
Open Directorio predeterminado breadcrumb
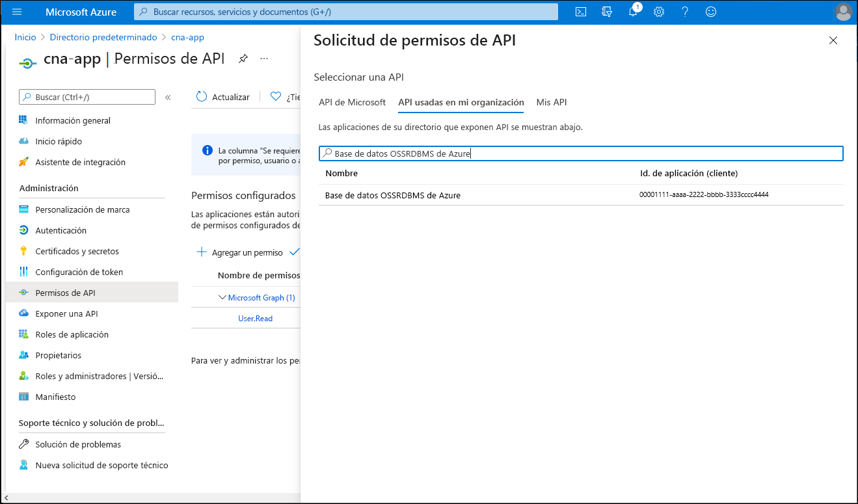103,37
